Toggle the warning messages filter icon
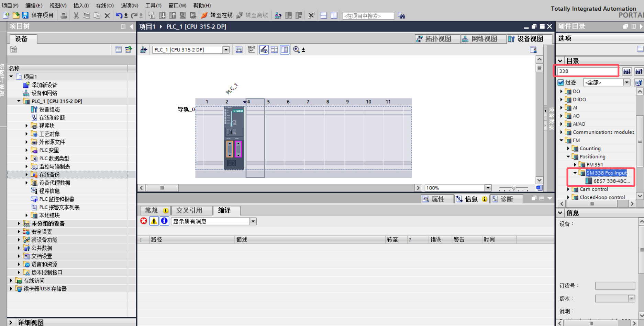The image size is (644, 326). (x=154, y=221)
